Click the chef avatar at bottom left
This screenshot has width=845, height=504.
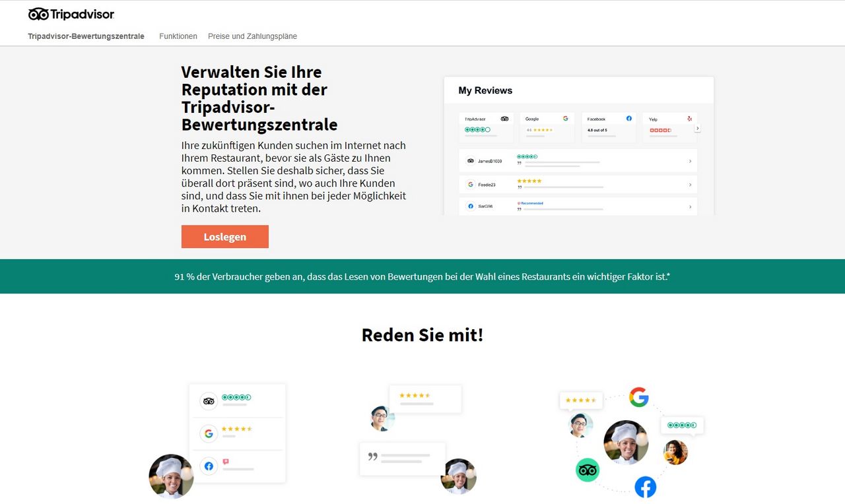[x=171, y=476]
